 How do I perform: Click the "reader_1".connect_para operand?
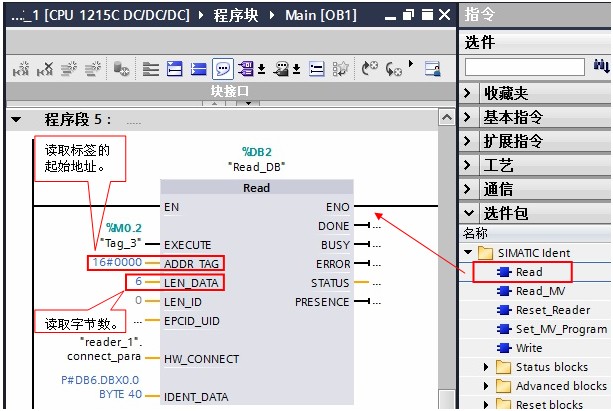coord(104,349)
